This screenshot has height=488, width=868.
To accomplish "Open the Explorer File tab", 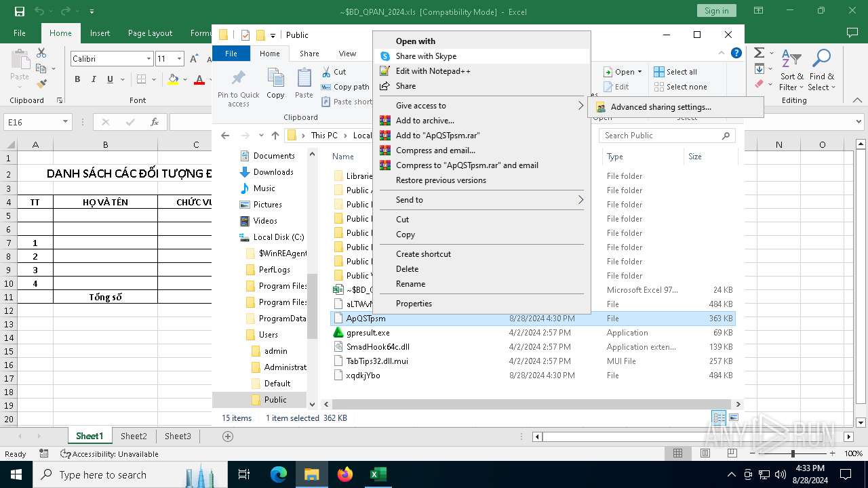I will [x=231, y=54].
